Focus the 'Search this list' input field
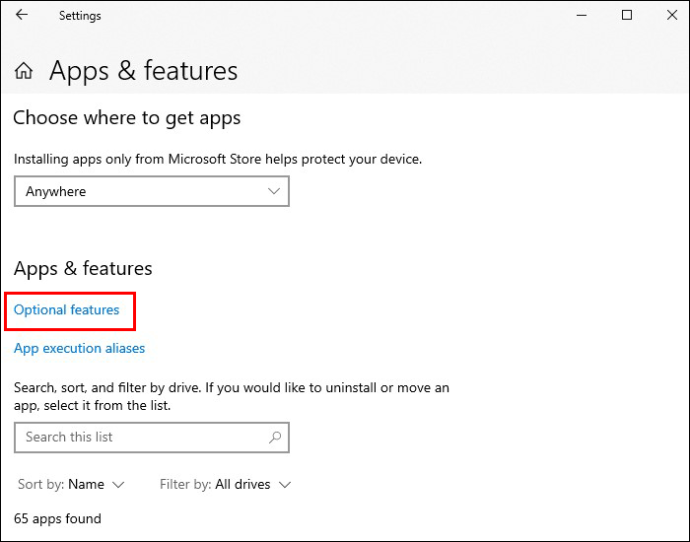 140,437
